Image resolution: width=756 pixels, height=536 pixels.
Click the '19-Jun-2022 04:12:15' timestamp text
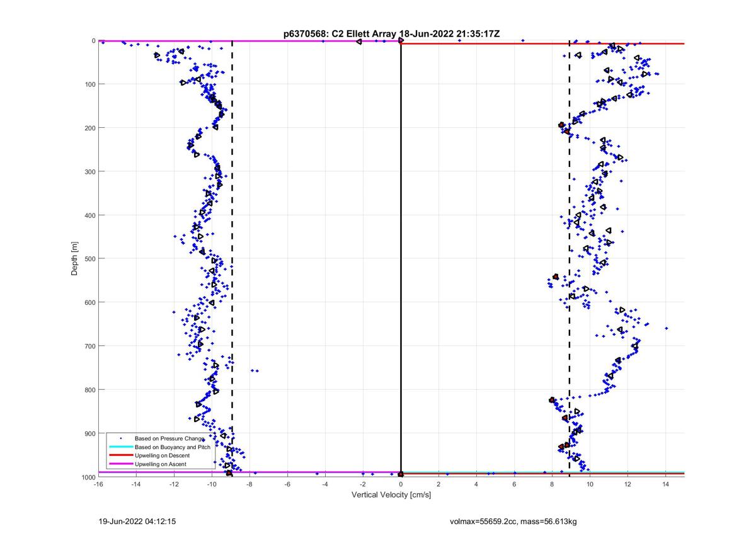coord(137,522)
